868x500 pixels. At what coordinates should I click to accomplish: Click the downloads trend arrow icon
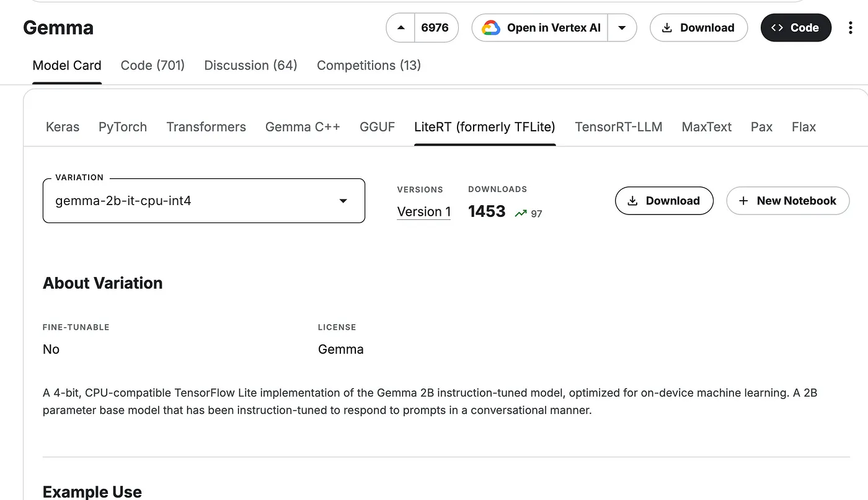(520, 213)
